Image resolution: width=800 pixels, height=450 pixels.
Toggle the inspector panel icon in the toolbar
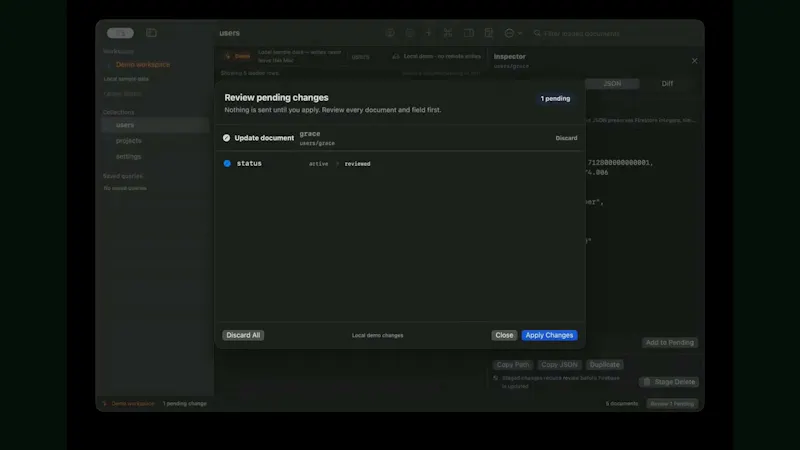point(468,33)
